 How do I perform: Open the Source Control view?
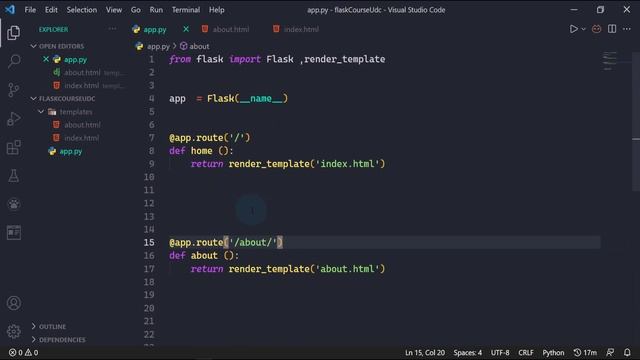coord(13,90)
